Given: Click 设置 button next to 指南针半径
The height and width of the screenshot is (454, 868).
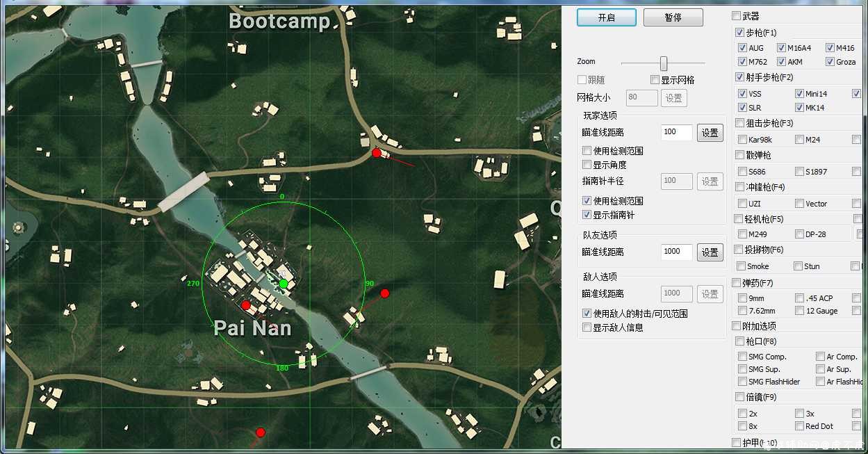Looking at the screenshot, I should click(x=710, y=181).
